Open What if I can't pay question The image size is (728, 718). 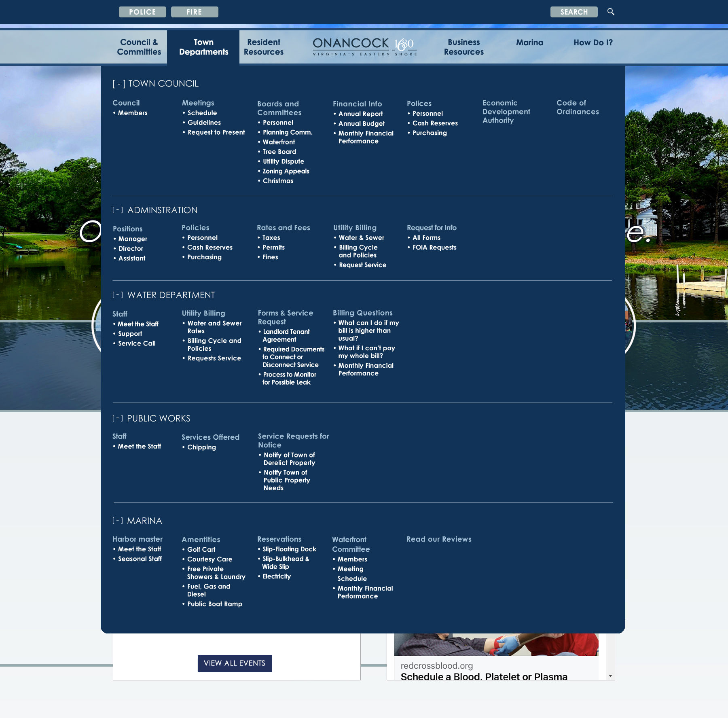(x=366, y=352)
